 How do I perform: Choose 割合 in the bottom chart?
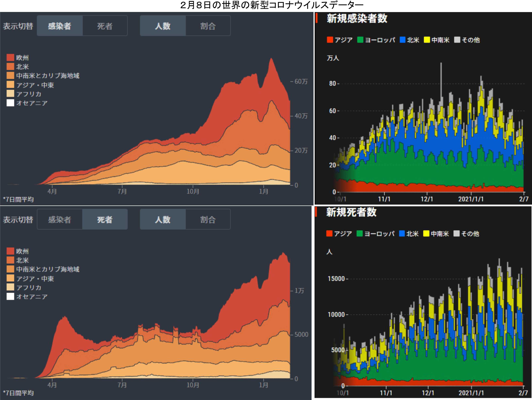point(208,219)
